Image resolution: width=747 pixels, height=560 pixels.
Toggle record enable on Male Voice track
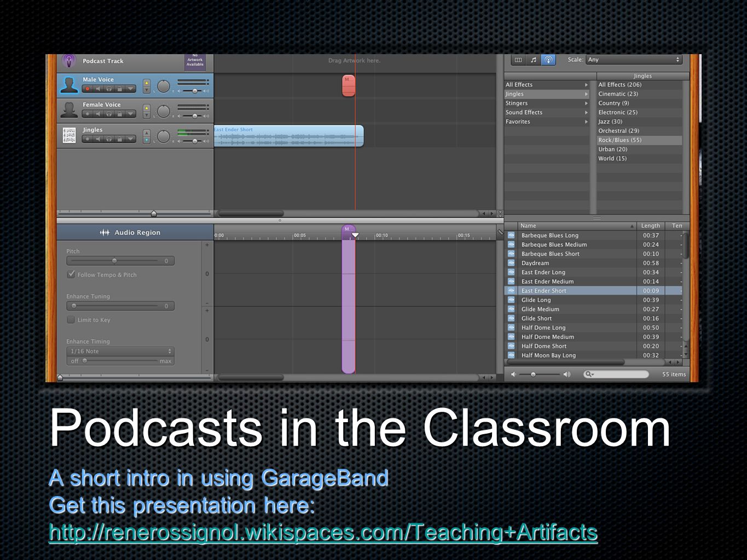[x=87, y=89]
